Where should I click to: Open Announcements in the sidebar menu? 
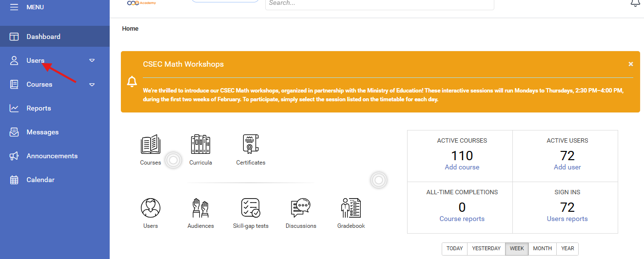(52, 156)
